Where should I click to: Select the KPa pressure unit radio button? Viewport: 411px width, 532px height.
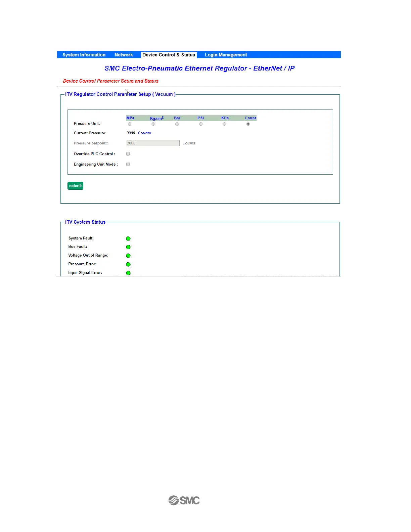point(224,124)
